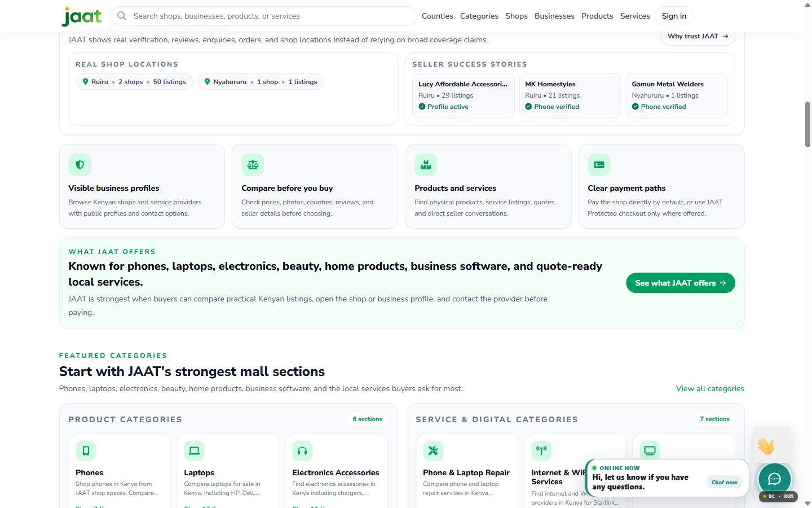This screenshot has height=508, width=812.
Task: Click the money icon for Clear payment paths
Action: coord(599,165)
